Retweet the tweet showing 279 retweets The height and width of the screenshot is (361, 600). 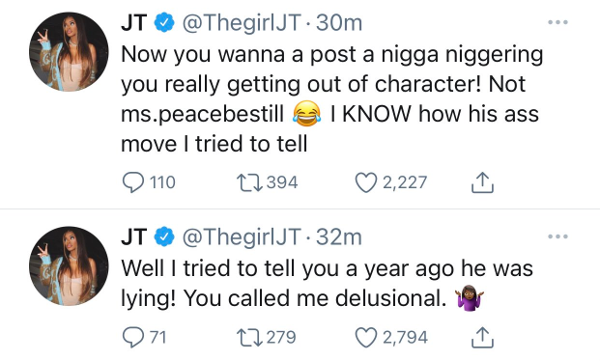[x=249, y=337]
